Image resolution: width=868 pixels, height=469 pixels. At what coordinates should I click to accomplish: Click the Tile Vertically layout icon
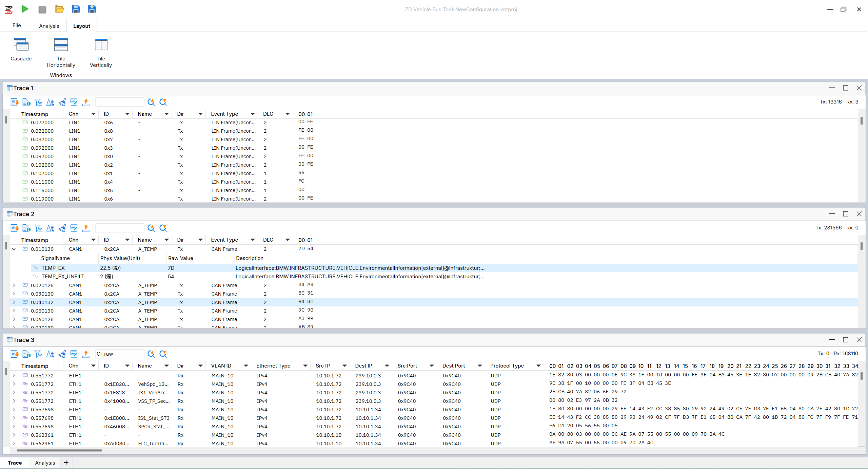101,45
